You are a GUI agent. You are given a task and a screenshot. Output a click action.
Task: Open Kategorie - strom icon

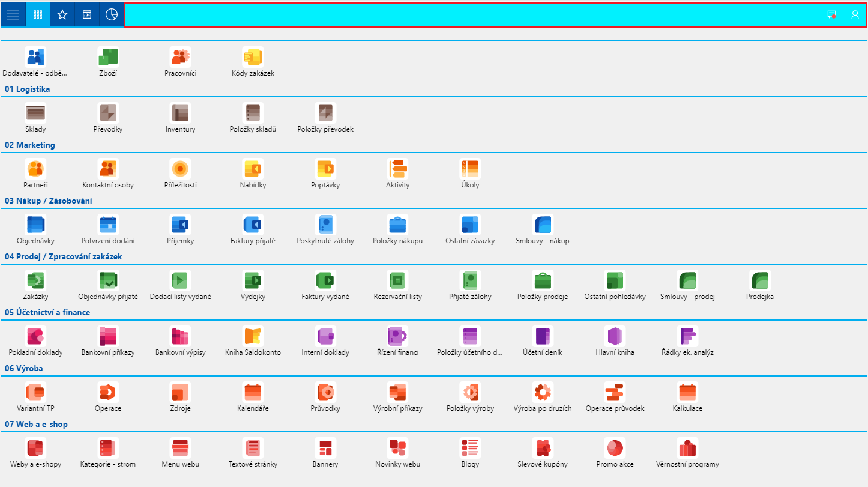[108, 448]
